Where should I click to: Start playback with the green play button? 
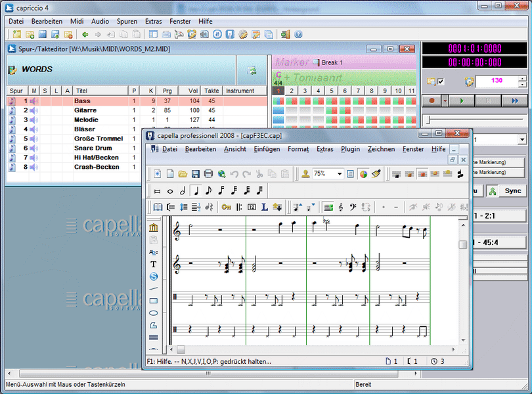(462, 100)
